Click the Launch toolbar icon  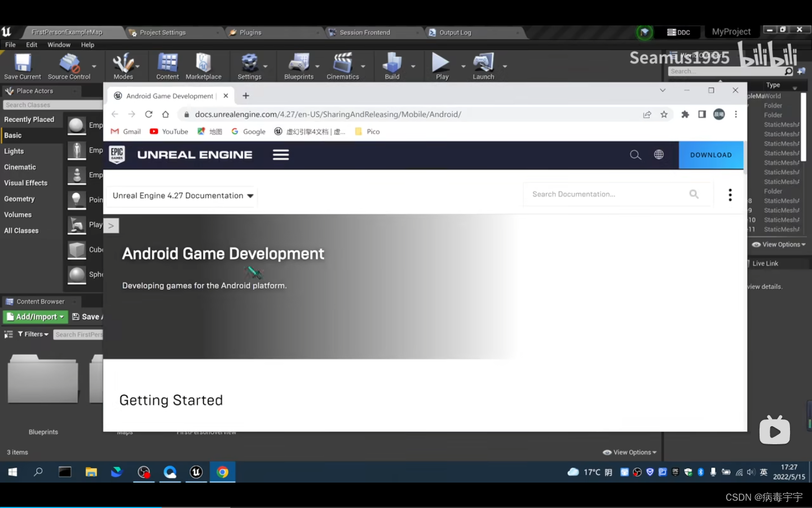[x=483, y=66]
